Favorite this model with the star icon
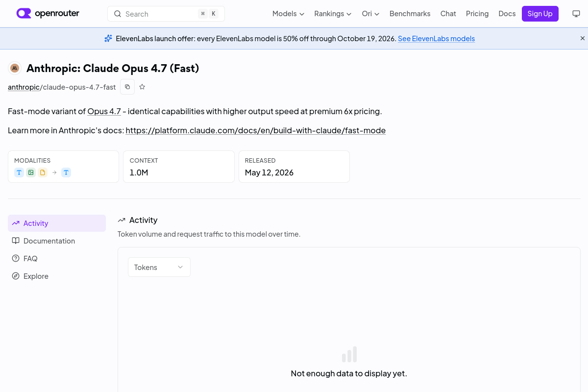 tap(142, 87)
